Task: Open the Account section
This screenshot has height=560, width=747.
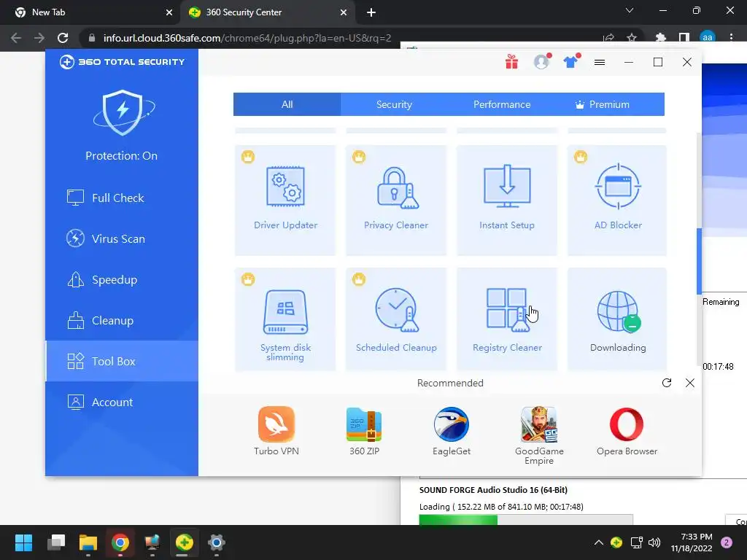Action: click(x=122, y=402)
